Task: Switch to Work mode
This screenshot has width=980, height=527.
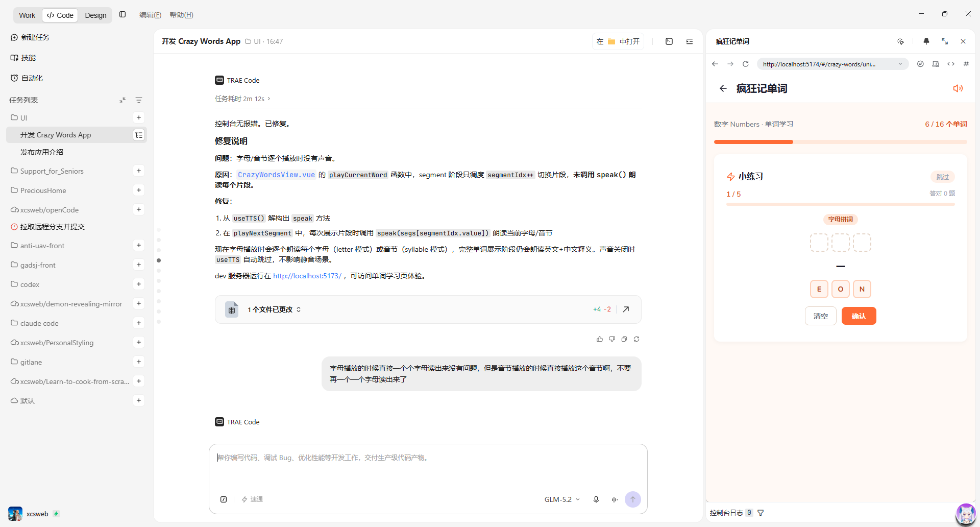Action: pos(27,15)
